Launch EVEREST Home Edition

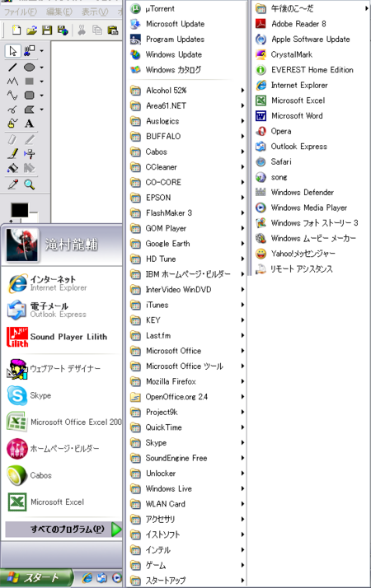(x=311, y=70)
